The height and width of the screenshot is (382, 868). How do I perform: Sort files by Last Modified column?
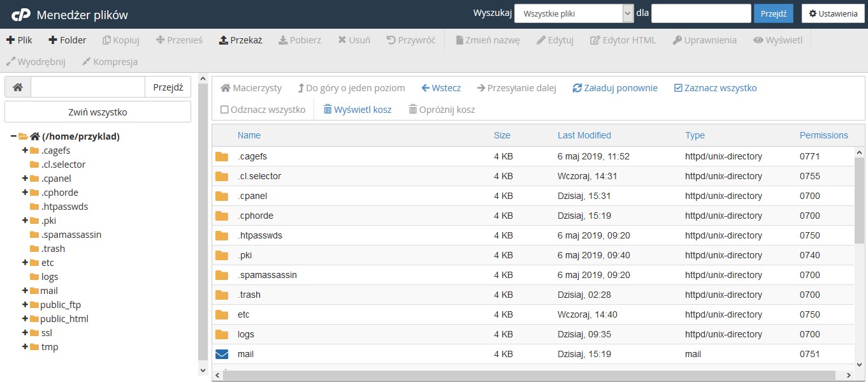[584, 135]
